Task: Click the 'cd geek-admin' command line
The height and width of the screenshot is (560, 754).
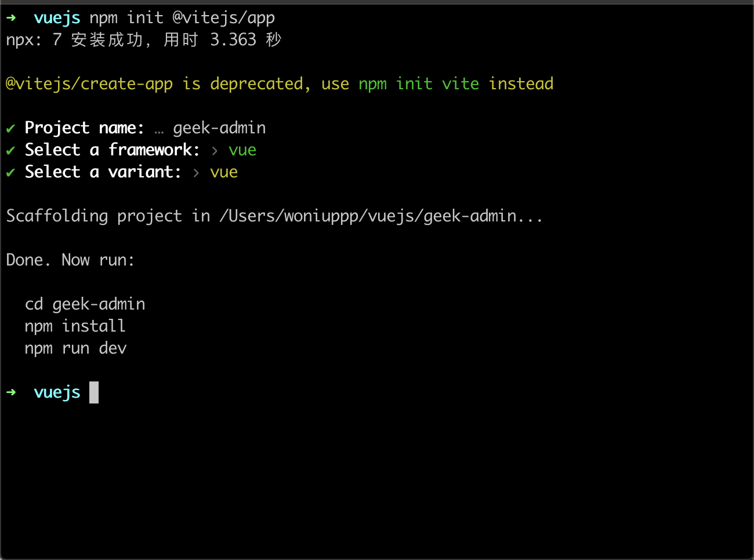Action: point(85,304)
